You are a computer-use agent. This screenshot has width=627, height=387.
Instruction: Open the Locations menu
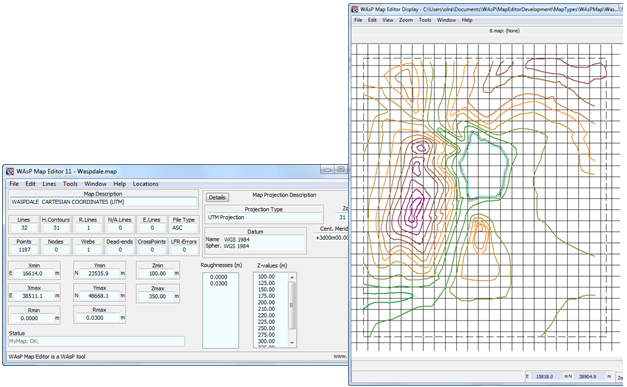click(146, 184)
